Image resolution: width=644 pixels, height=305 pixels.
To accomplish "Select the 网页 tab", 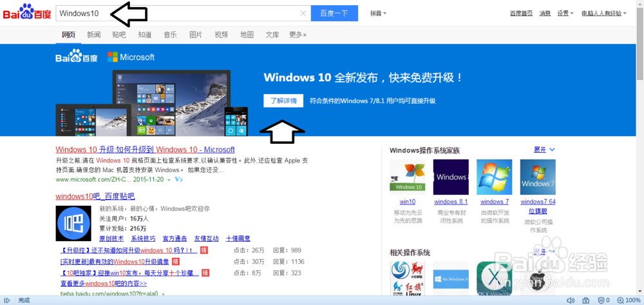I will [68, 35].
